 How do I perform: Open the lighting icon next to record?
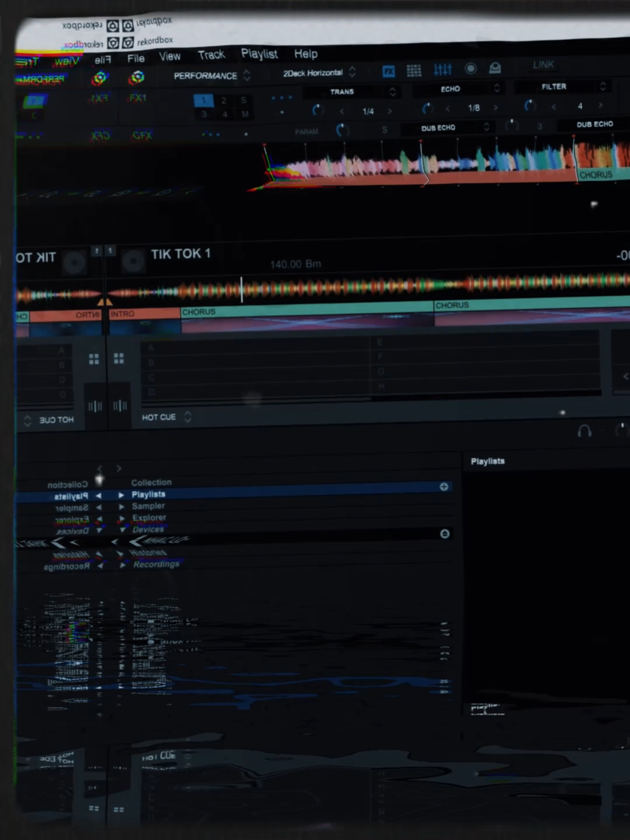tap(495, 68)
